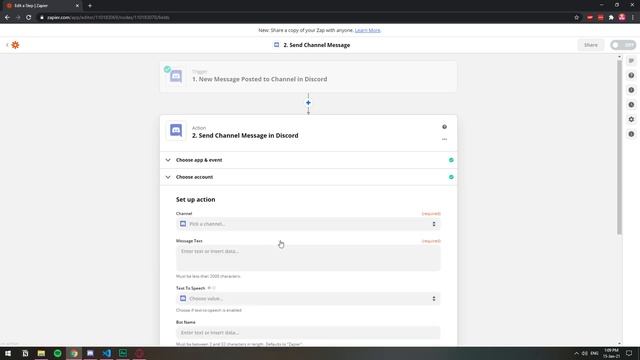The width and height of the screenshot is (640, 360).
Task: Click the Discord icon of trigger step 1
Action: coord(176,76)
